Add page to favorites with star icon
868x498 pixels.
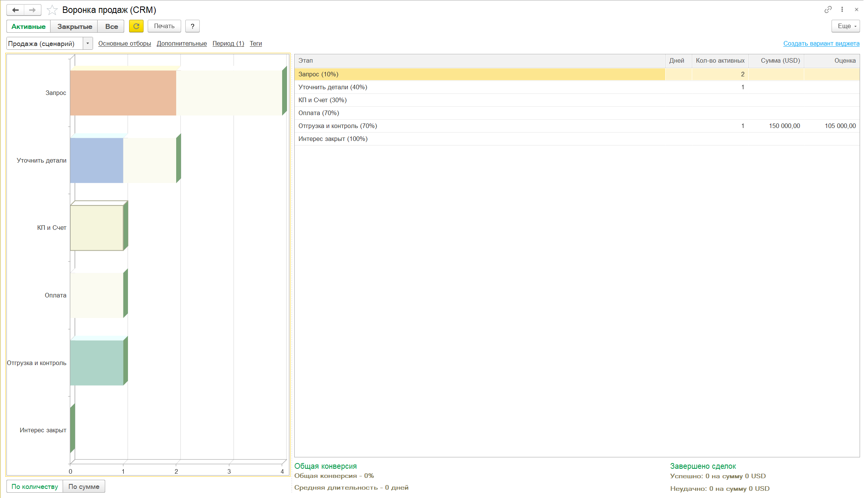point(52,10)
